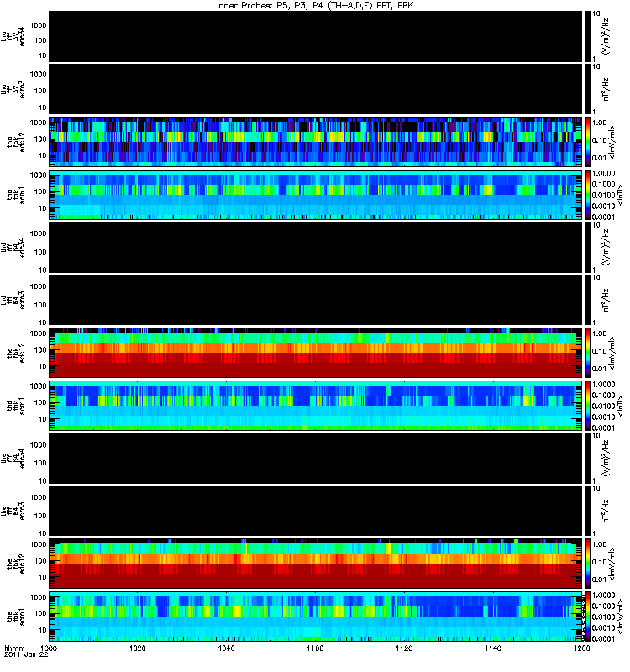Screen dimensions: 630x672
Task: Click the time axis label 1140
Action: click(493, 648)
